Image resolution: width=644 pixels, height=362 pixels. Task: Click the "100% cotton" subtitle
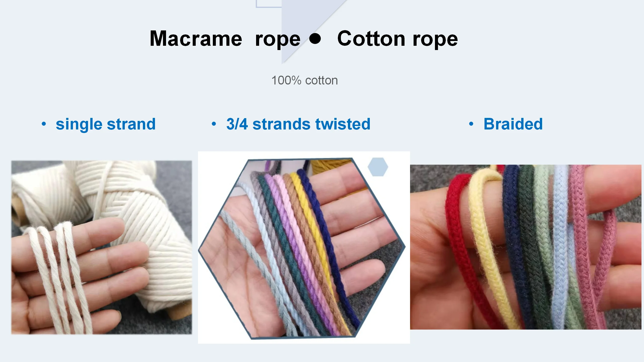point(304,80)
